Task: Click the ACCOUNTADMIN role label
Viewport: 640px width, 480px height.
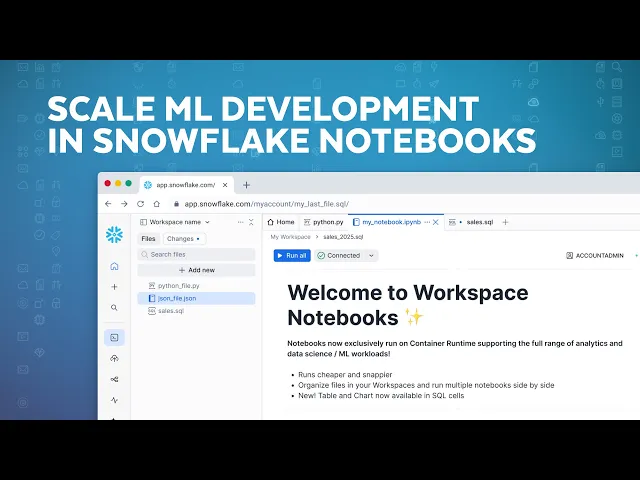Action: tap(600, 256)
